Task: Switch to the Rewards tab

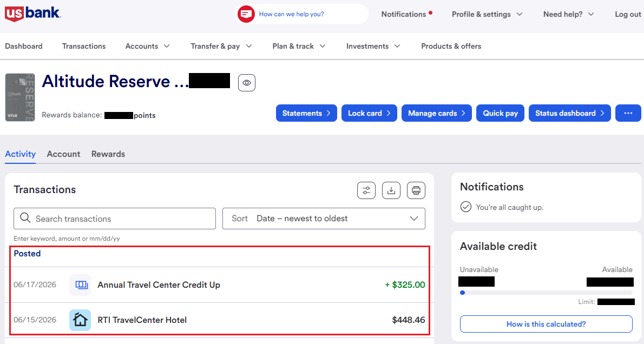Action: tap(108, 154)
